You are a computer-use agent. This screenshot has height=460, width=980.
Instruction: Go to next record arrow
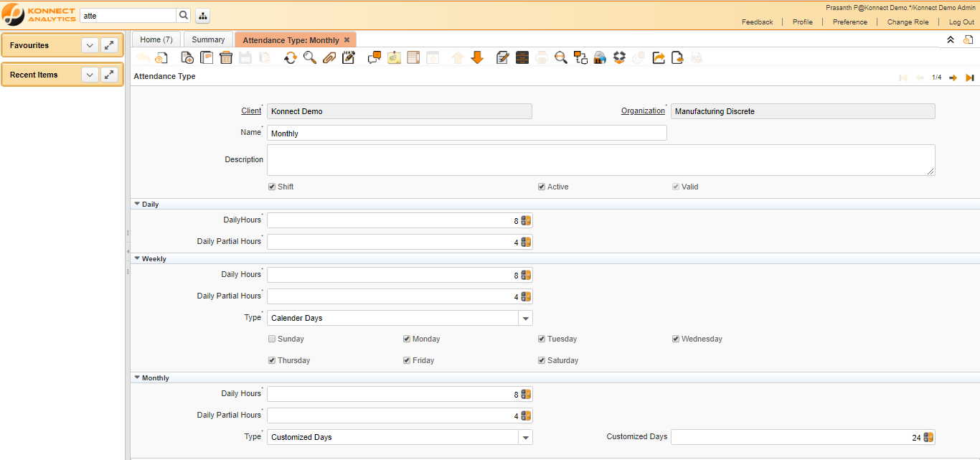tap(953, 78)
